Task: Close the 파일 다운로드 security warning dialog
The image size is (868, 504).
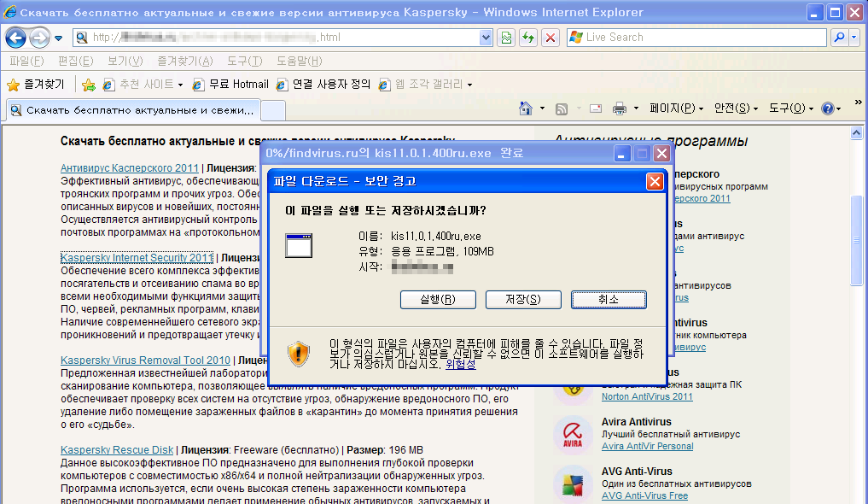Action: 655,181
